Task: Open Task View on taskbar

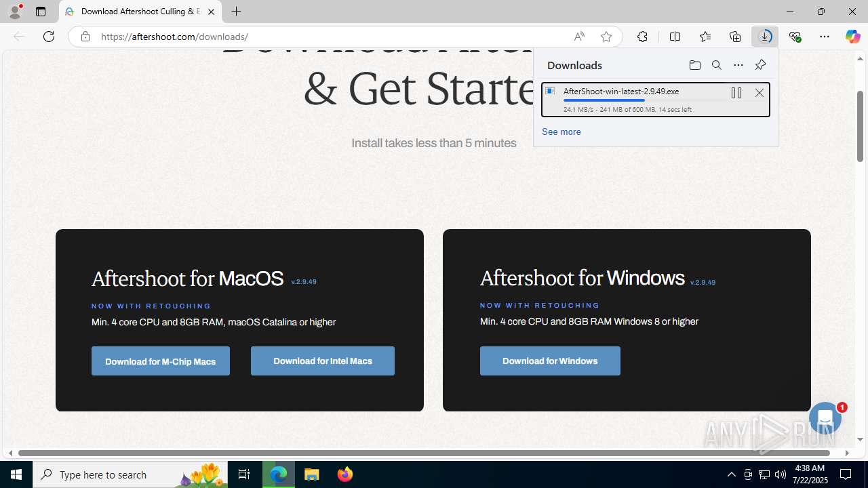Action: coord(244,474)
